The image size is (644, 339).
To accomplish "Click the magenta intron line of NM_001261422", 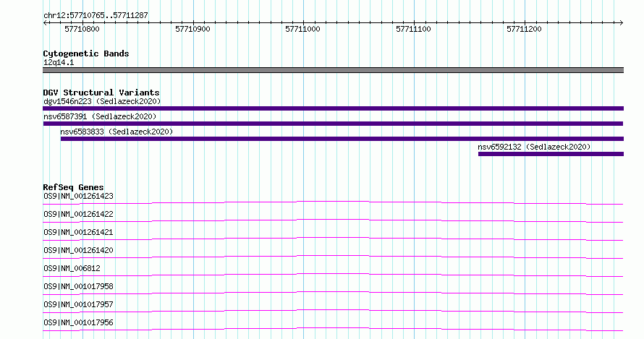I will coord(333,220).
